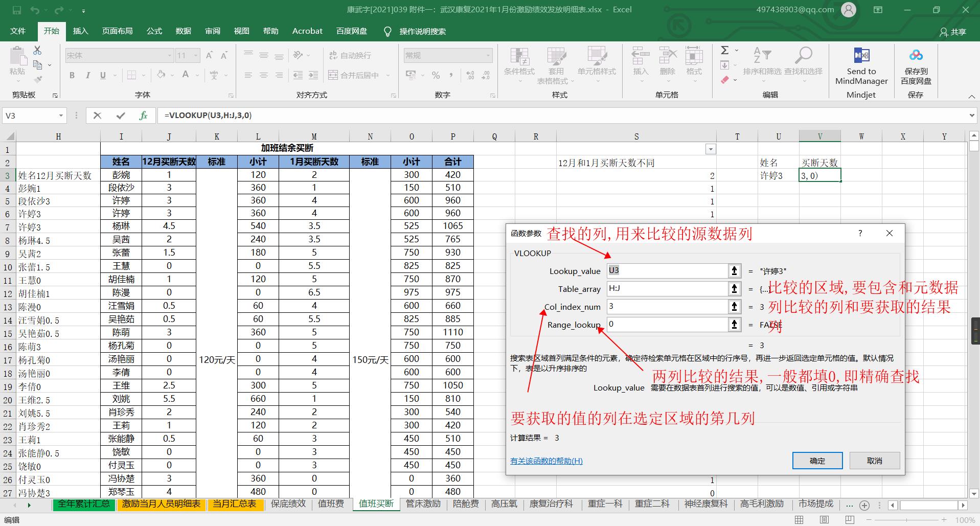Click the Decrease Font Size icon
The image size is (980, 526).
click(x=224, y=55)
